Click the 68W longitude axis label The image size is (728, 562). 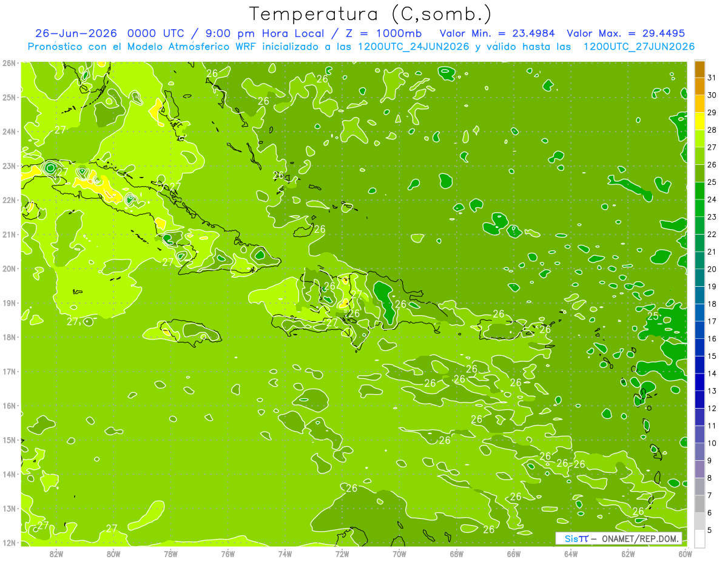[x=457, y=554]
